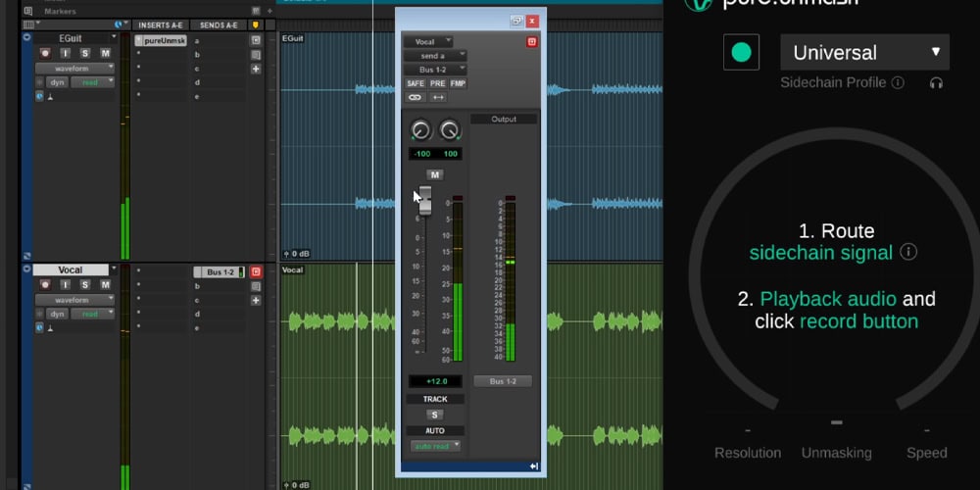
Task: Open Vocal automation mode read dropdown
Action: pyautogui.click(x=92, y=315)
